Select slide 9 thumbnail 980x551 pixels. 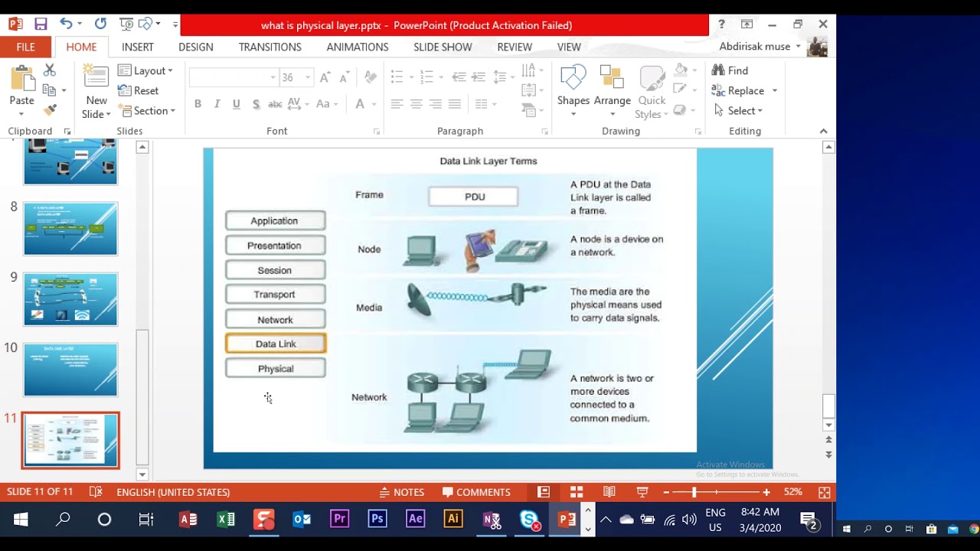point(70,299)
